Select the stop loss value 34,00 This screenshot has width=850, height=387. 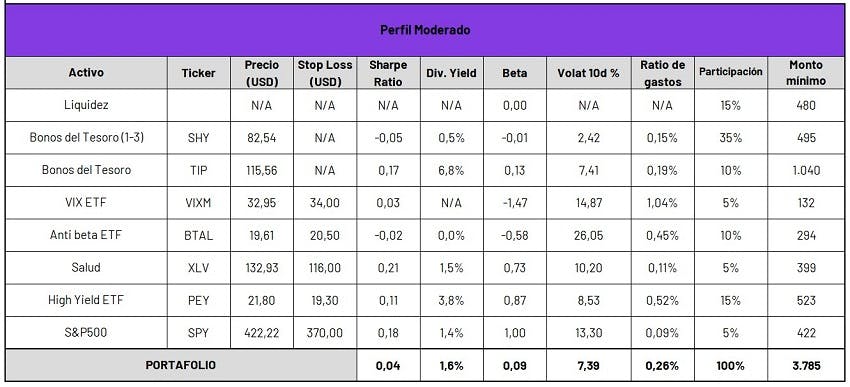[x=325, y=203]
